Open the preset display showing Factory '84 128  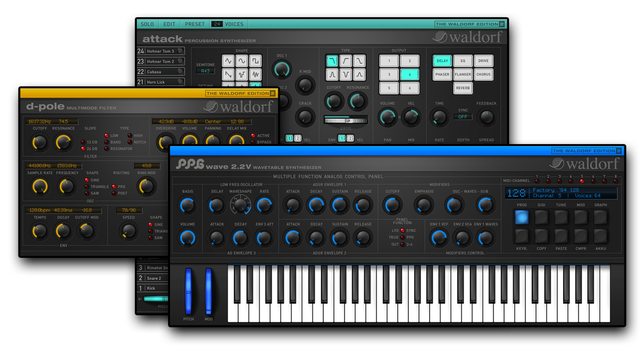(x=561, y=193)
